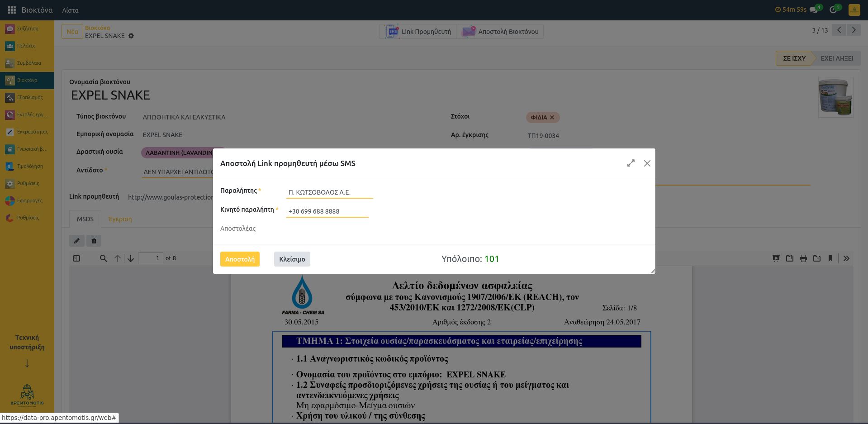Select the MSDS tab
The height and width of the screenshot is (424, 868).
85,219
